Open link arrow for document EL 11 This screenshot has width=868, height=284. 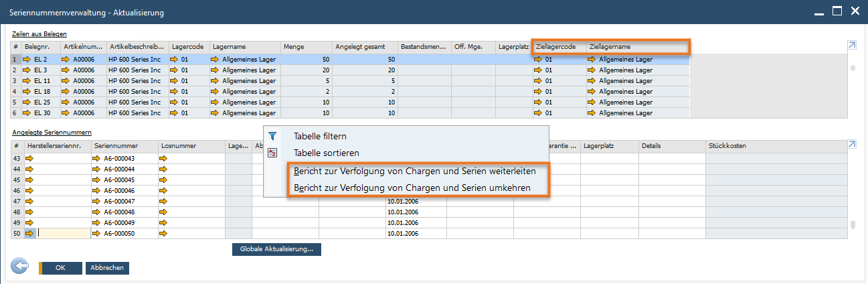pyautogui.click(x=27, y=81)
